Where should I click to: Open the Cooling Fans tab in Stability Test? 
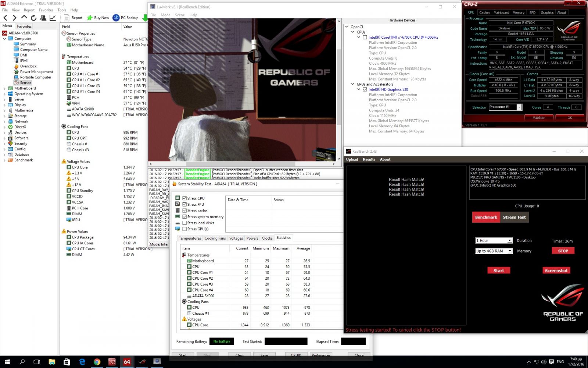(x=215, y=238)
